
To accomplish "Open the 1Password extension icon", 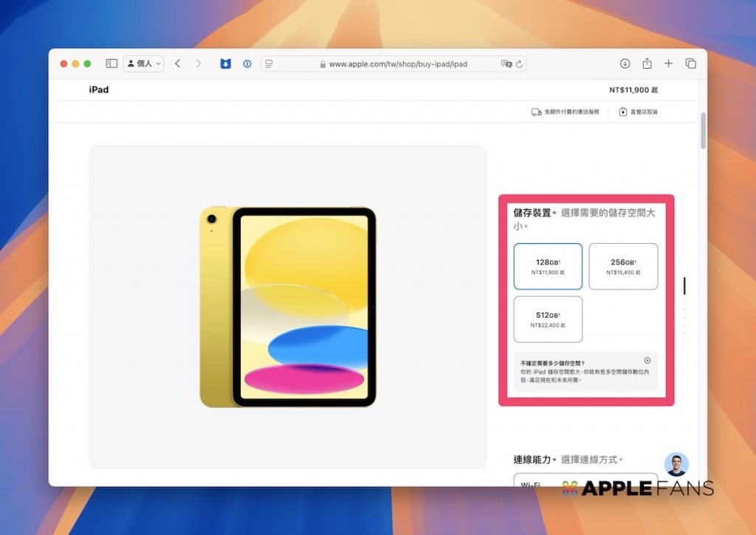I will coord(247,64).
